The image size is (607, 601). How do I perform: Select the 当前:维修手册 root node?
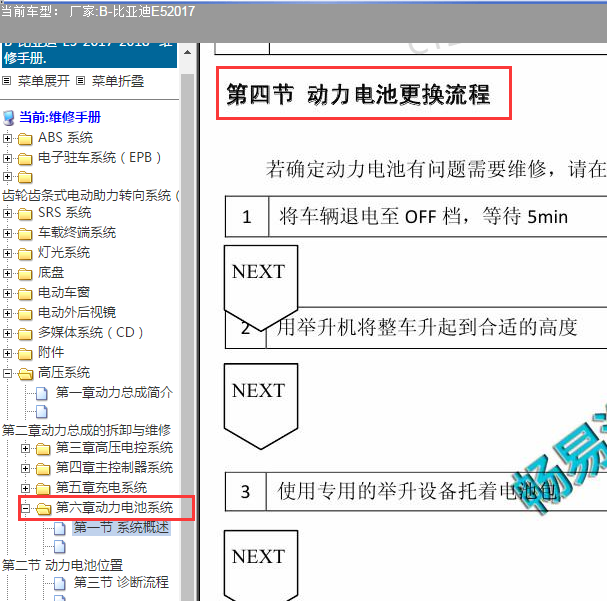pyautogui.click(x=60, y=117)
